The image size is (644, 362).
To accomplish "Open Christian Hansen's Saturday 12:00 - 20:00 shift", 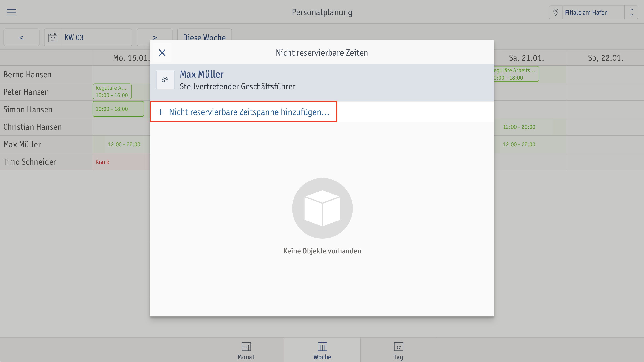I will 519,127.
